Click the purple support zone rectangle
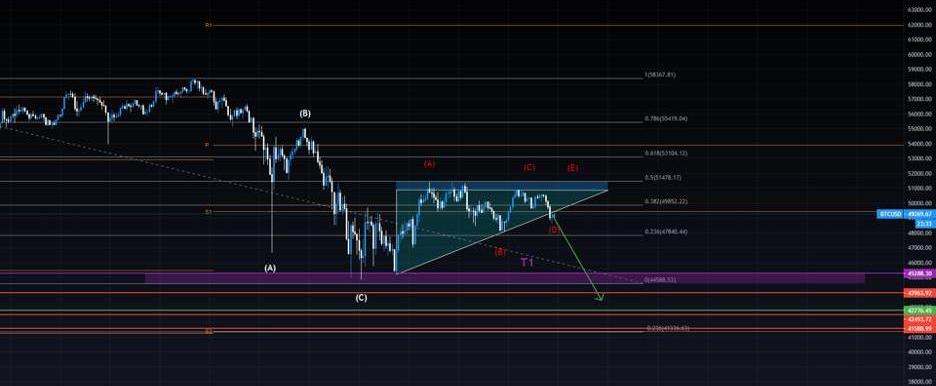Screen dimensions: 936x386 (505, 278)
